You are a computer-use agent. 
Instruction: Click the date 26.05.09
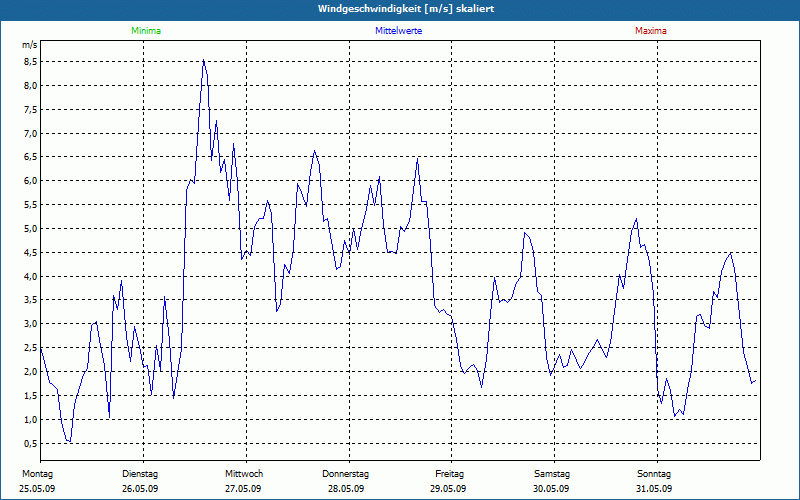[140, 489]
